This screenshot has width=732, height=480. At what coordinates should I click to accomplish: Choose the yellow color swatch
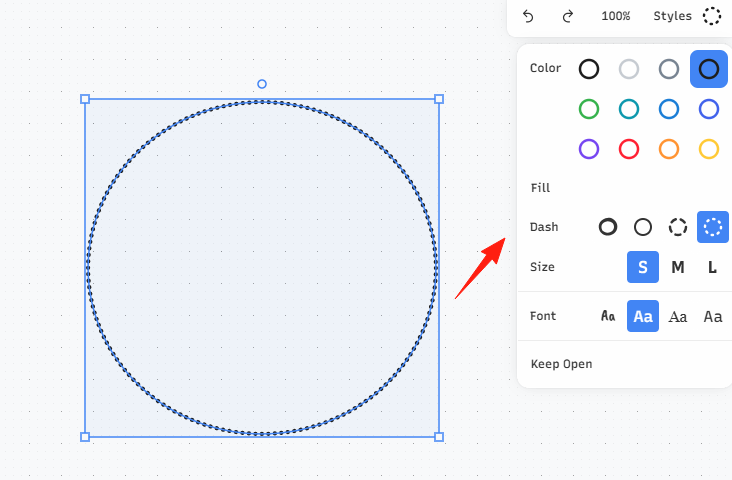click(709, 149)
